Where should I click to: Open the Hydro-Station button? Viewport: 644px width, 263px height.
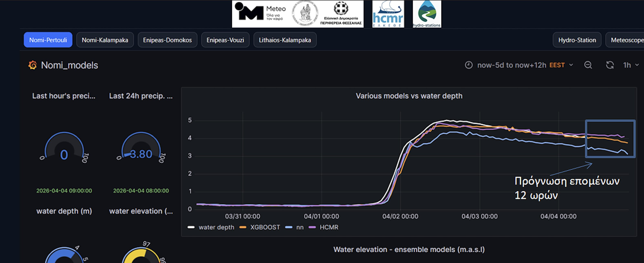pos(577,40)
